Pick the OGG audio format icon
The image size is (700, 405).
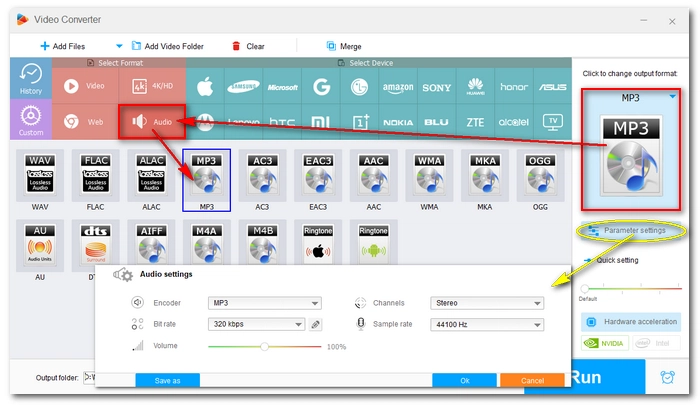(x=541, y=176)
